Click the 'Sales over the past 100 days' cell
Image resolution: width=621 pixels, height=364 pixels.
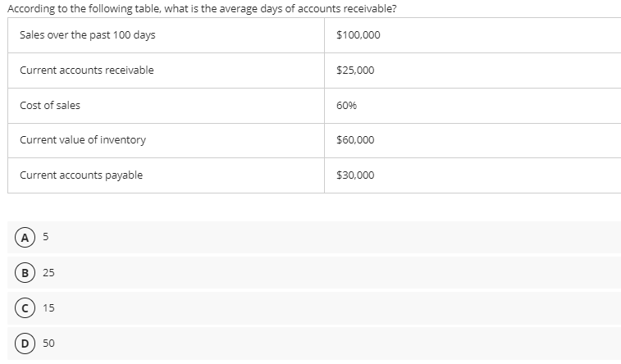pos(87,35)
